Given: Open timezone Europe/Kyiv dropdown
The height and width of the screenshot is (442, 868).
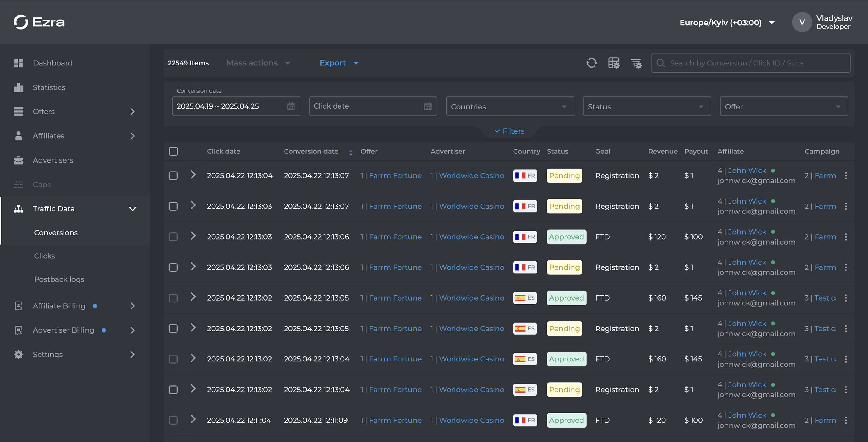Looking at the screenshot, I should (727, 23).
